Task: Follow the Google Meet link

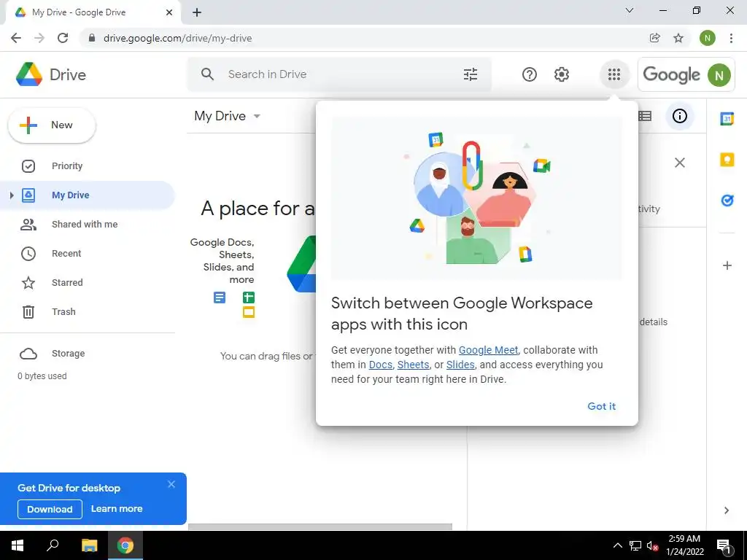Action: coord(488,350)
